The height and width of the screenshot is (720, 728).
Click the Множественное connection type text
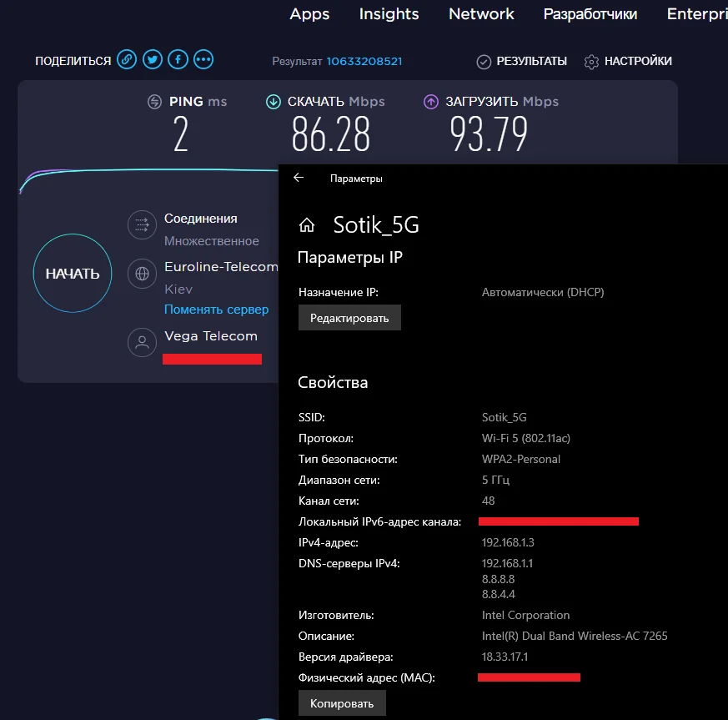coord(212,241)
